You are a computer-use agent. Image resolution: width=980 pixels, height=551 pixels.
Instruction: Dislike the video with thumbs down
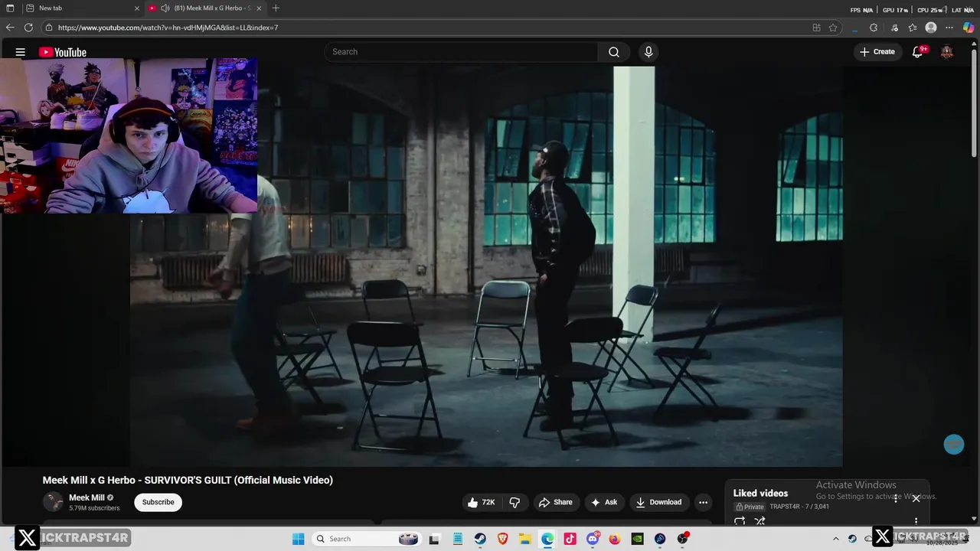(x=514, y=502)
